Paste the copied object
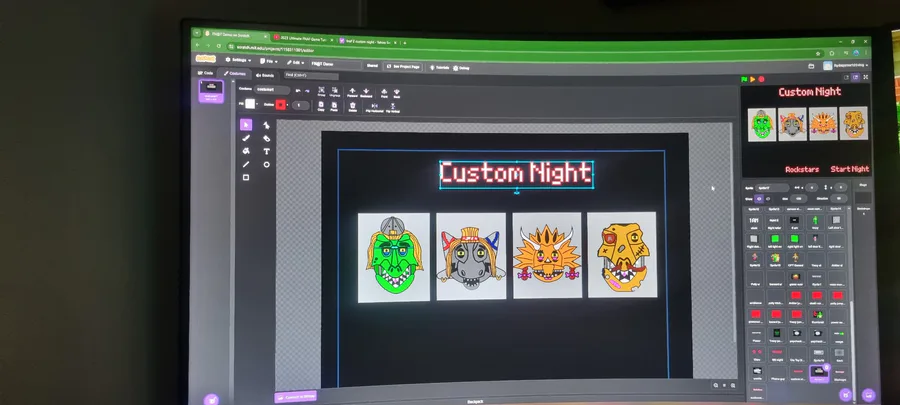The width and height of the screenshot is (900, 405). tap(334, 106)
